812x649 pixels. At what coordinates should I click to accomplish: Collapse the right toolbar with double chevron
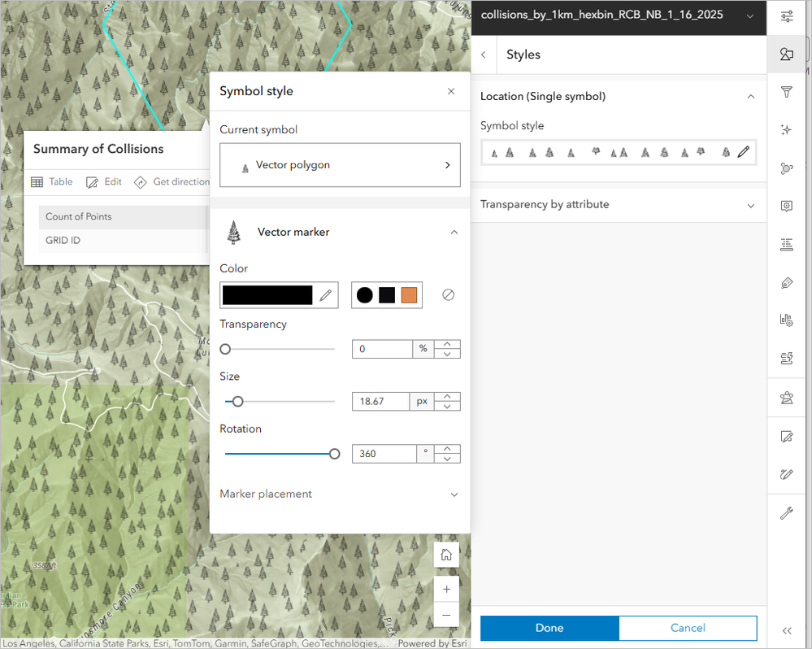click(x=787, y=630)
